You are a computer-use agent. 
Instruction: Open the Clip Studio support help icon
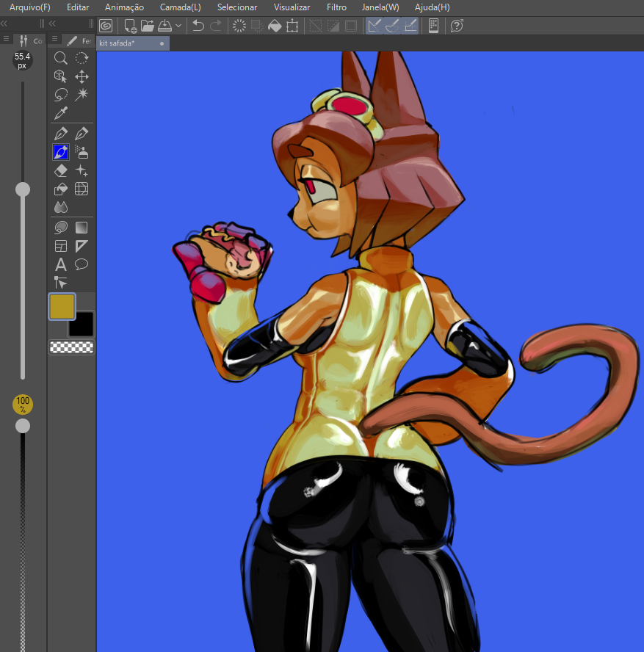[457, 26]
